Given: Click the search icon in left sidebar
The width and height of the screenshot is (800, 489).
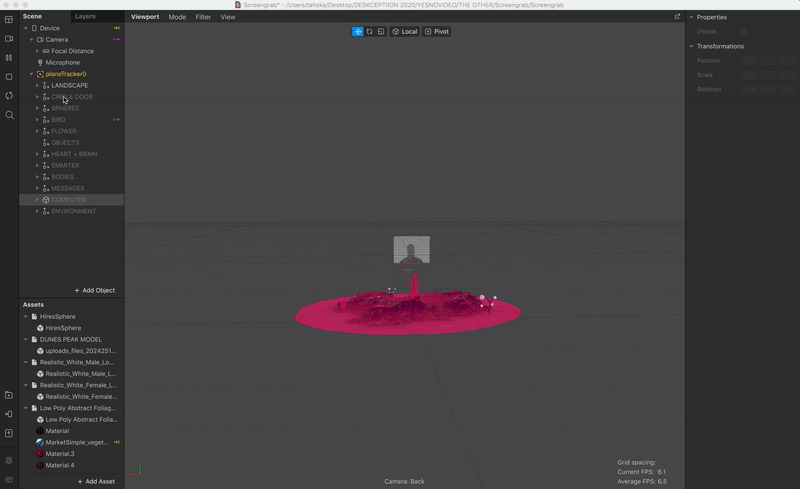Looking at the screenshot, I should [x=9, y=115].
